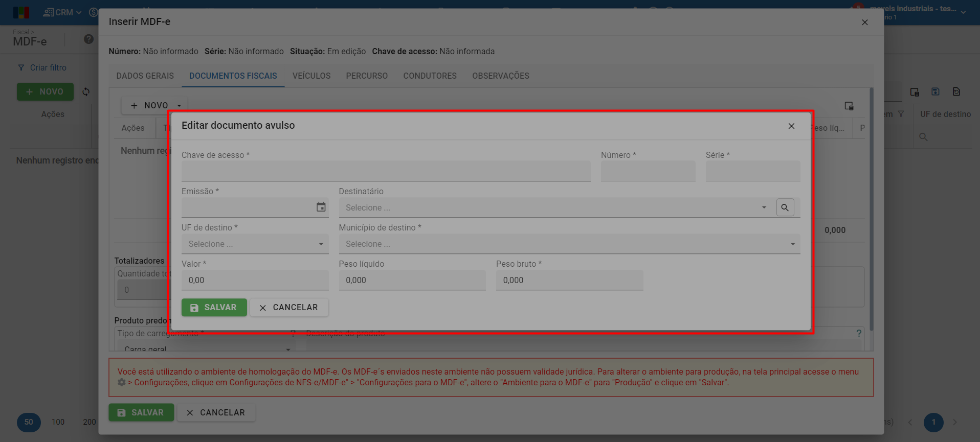Focus the Chave de acesso input field
Viewport: 980px width, 442px height.
point(386,171)
